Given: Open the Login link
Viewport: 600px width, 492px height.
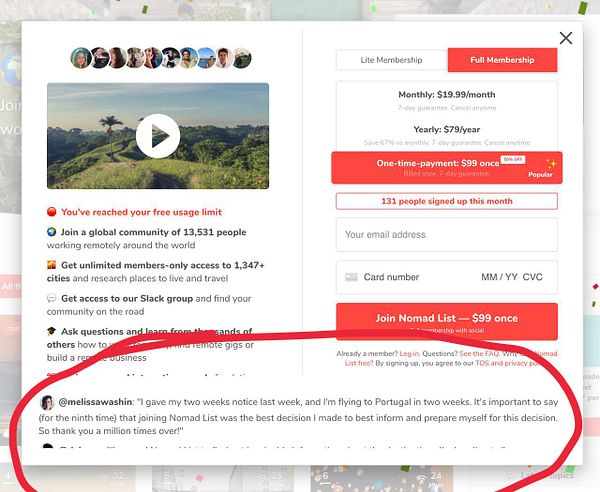Looking at the screenshot, I should coord(409,354).
